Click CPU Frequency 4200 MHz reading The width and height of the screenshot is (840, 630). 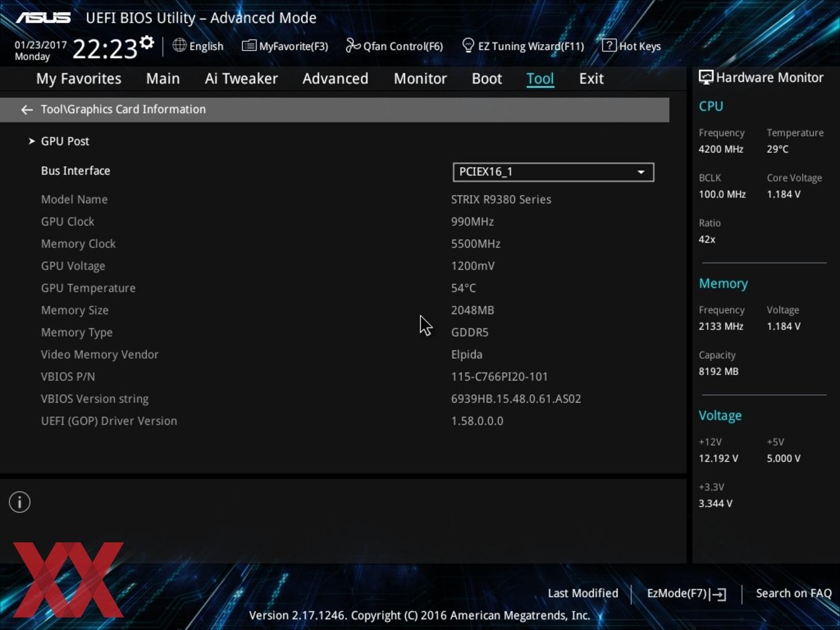pyautogui.click(x=721, y=149)
